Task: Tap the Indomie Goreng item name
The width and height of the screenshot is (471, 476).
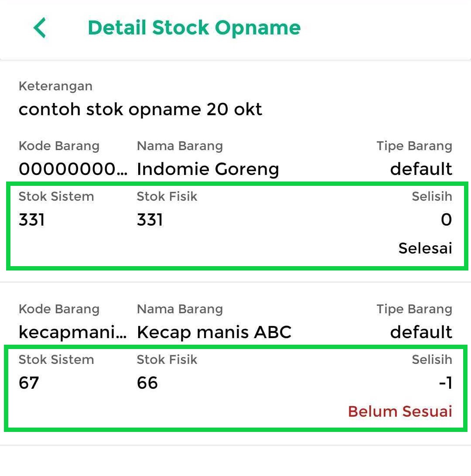Action: [208, 169]
